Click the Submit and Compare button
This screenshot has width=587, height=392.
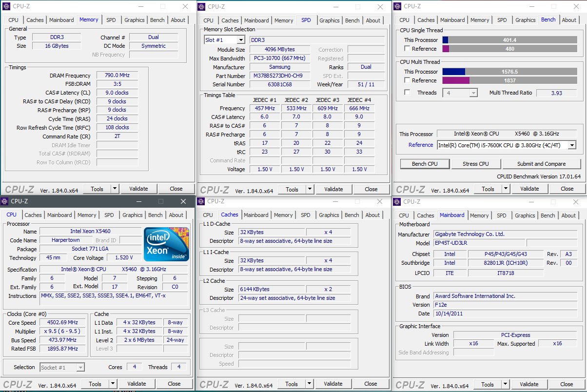[542, 164]
